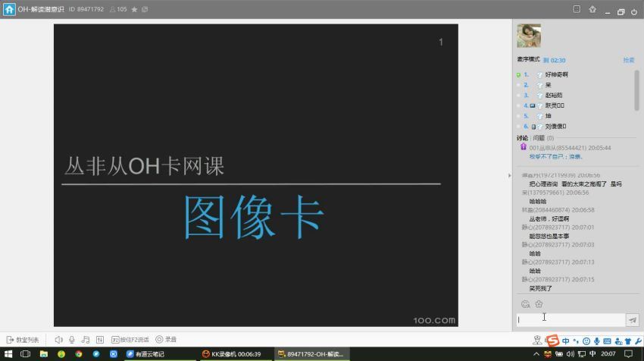Open the 麦序模式 mic-order mode label
The image size is (644, 361).
click(528, 60)
